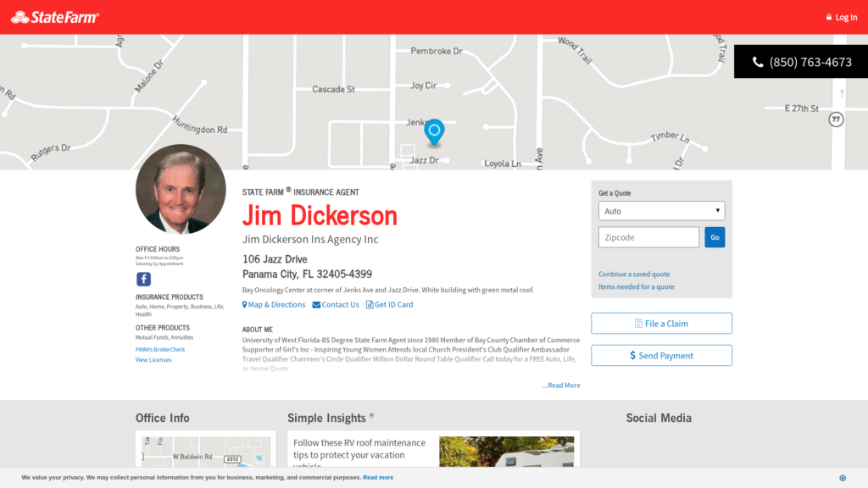Click the Log In link

[841, 17]
